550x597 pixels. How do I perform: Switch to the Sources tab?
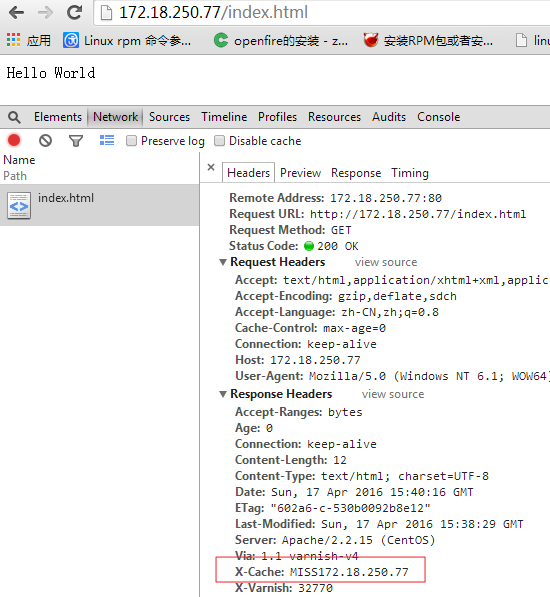tap(169, 117)
